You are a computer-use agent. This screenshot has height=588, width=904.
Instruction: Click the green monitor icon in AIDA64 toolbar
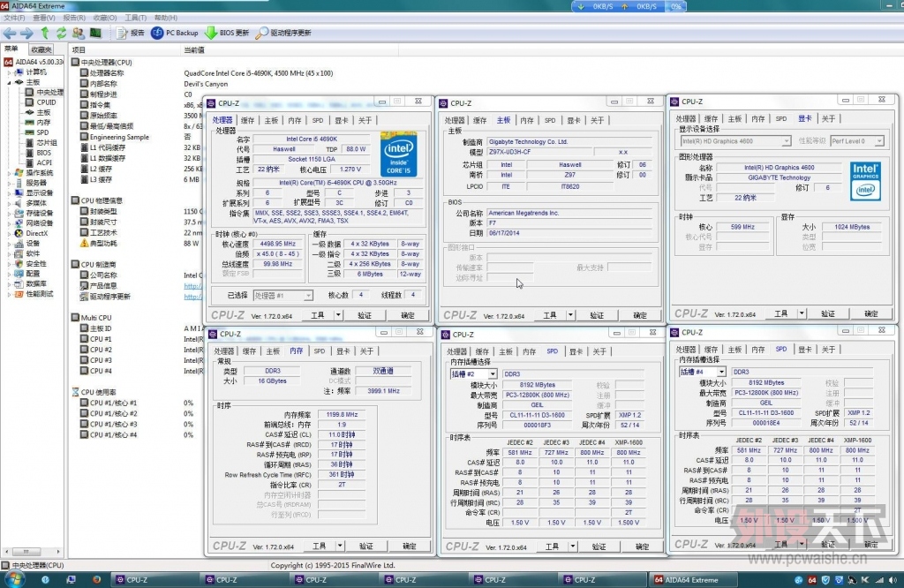[95, 33]
